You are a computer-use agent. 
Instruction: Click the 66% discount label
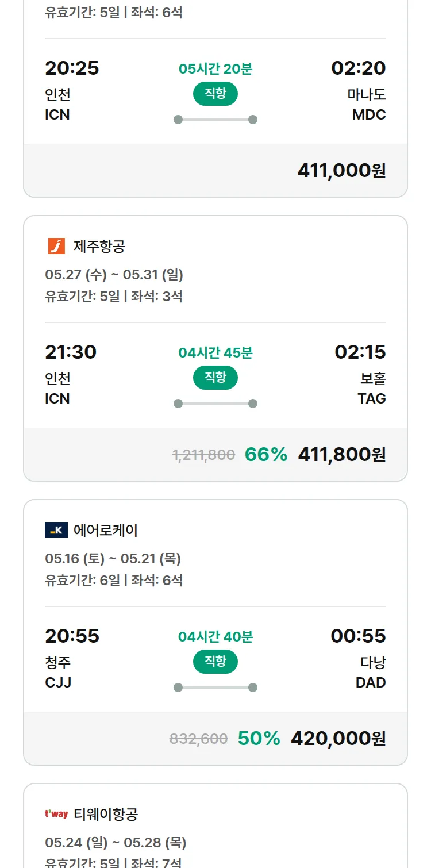[x=265, y=454]
